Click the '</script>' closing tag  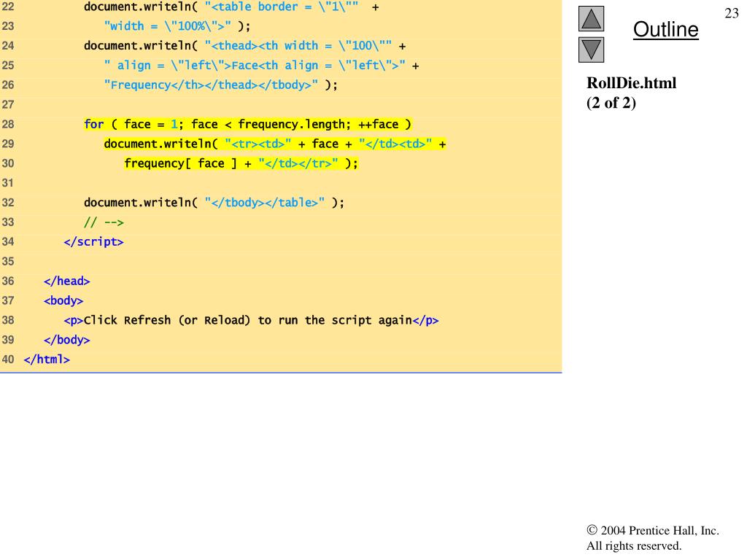(94, 242)
